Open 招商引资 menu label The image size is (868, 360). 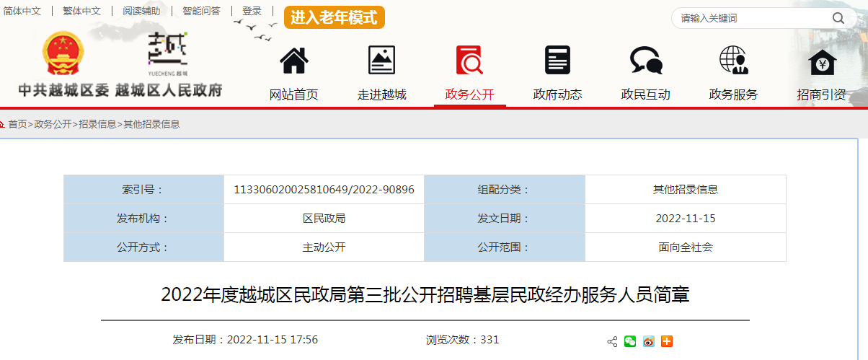pyautogui.click(x=822, y=95)
